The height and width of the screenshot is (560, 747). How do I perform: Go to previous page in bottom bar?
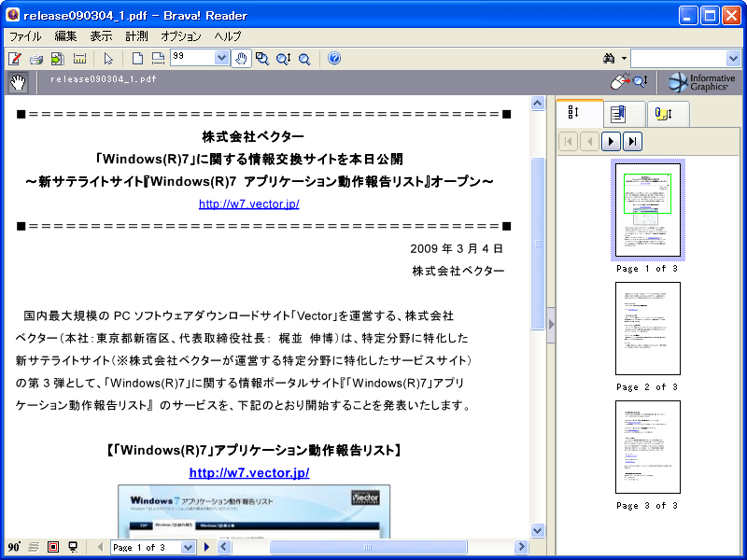pos(100,547)
